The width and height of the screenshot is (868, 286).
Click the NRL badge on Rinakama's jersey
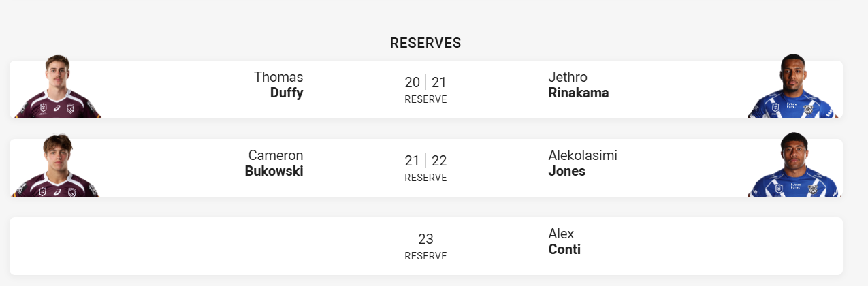click(x=775, y=108)
